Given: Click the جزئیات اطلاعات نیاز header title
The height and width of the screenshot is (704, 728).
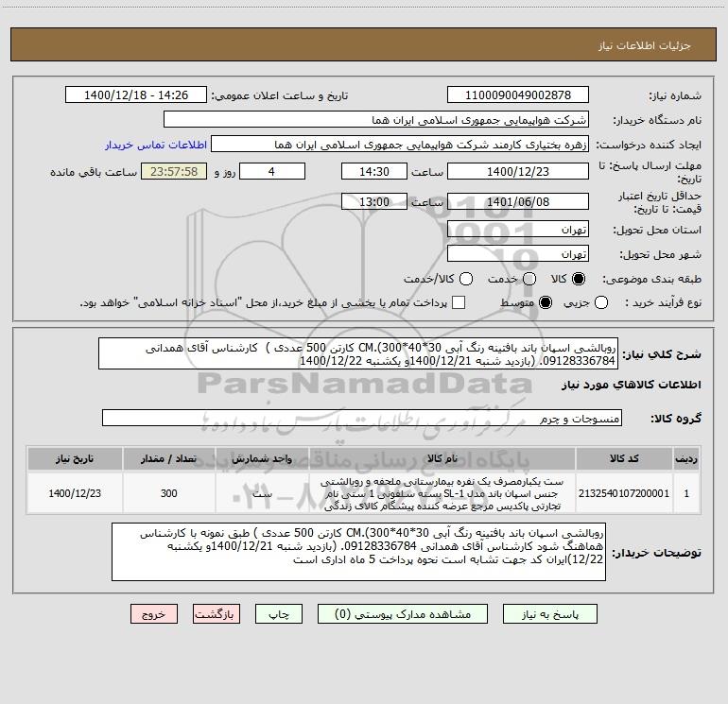Looking at the screenshot, I should [644, 45].
